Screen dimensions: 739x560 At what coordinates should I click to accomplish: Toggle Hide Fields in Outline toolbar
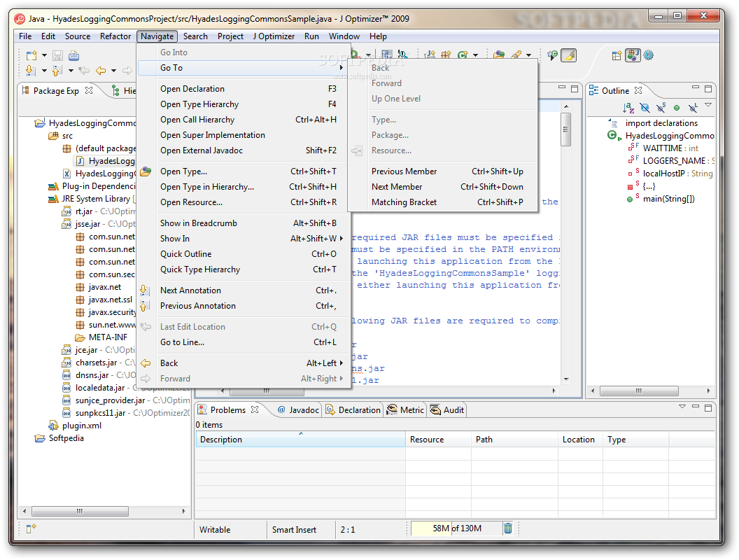click(645, 108)
